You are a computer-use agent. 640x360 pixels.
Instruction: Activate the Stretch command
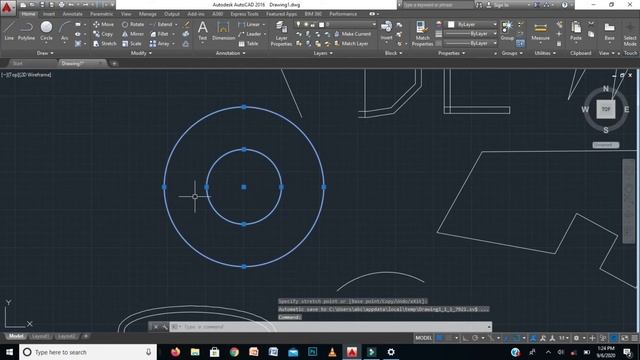point(104,44)
